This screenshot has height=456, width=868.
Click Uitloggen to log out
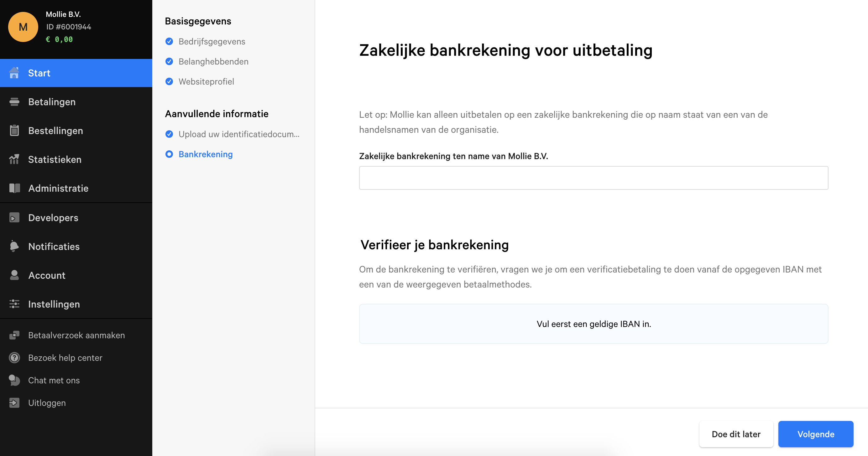pos(47,403)
